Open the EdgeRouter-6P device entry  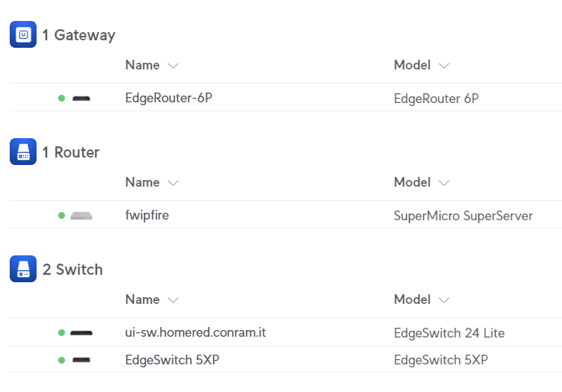click(169, 98)
